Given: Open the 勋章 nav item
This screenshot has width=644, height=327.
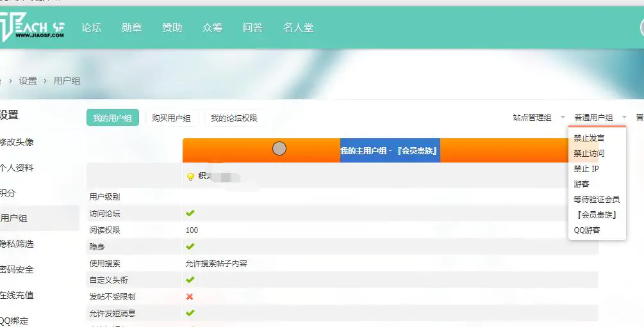Looking at the screenshot, I should point(131,28).
